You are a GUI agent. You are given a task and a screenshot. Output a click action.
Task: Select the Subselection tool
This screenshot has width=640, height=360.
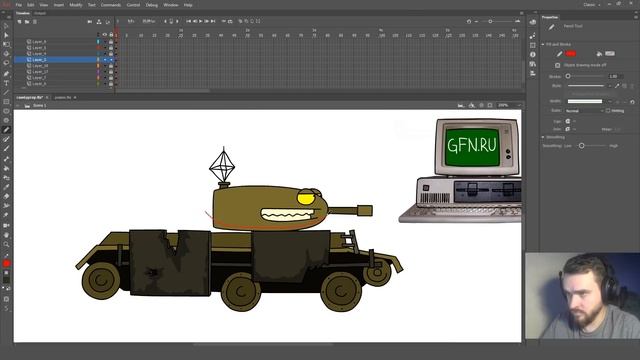pos(6,36)
